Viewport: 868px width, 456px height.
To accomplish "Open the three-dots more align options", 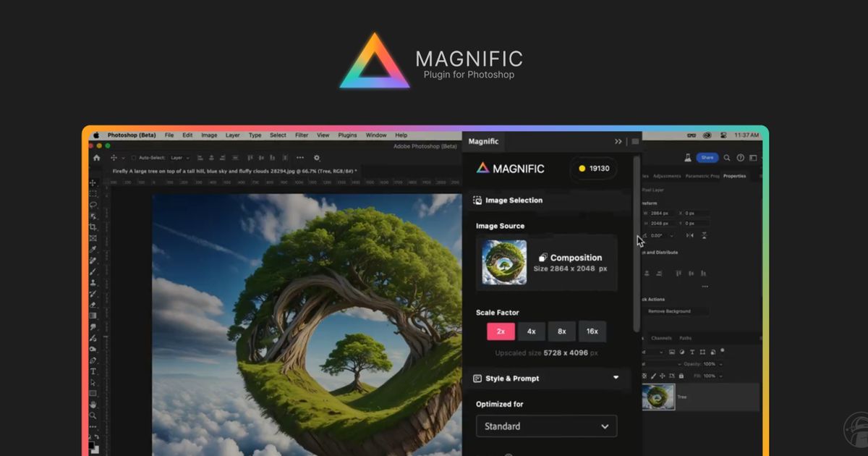I will (299, 157).
